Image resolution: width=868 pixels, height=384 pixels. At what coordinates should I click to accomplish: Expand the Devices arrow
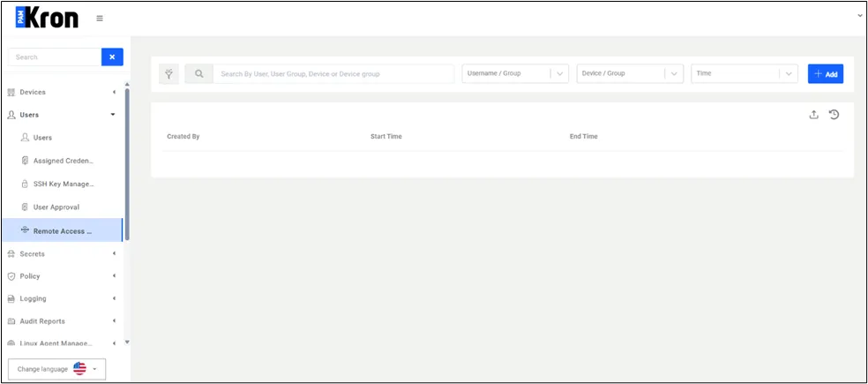114,92
